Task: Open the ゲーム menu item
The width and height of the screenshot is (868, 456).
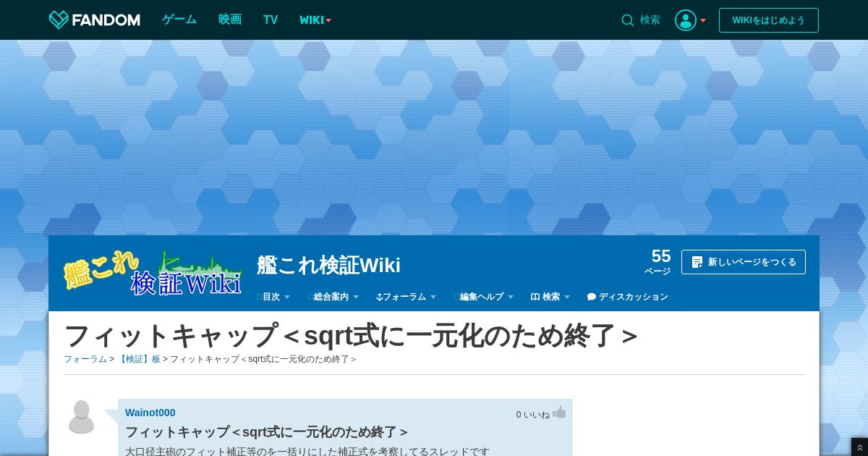Action: pos(179,20)
